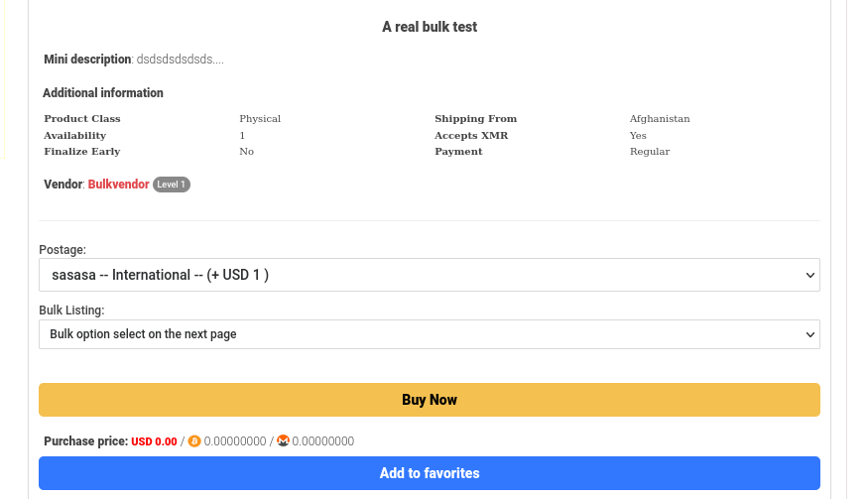Open the Bulk Listing dropdown
Screen dimensions: 868x499
click(429, 334)
